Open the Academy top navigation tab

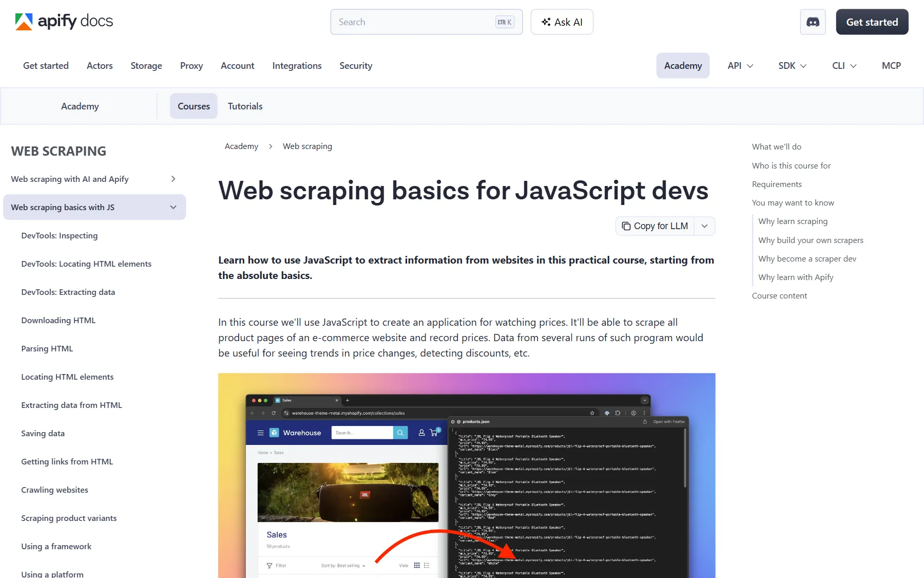tap(683, 66)
